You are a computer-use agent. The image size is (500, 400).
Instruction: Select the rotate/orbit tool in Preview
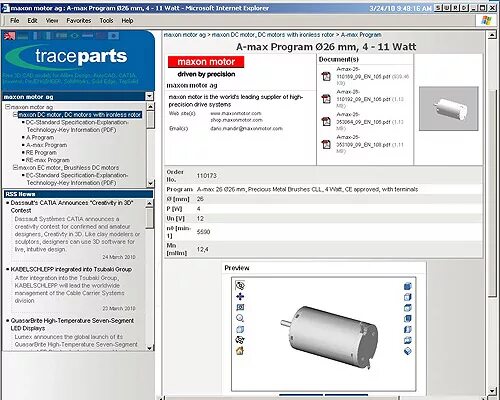(240, 285)
